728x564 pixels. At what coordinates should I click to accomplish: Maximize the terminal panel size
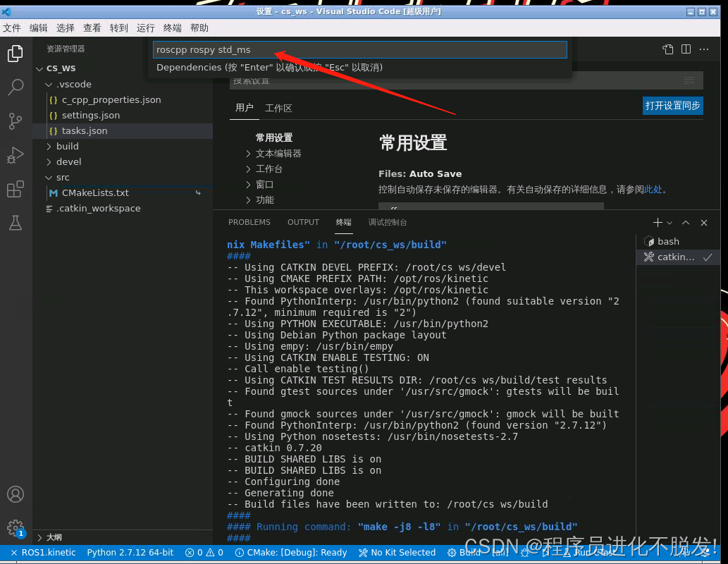pyautogui.click(x=686, y=223)
